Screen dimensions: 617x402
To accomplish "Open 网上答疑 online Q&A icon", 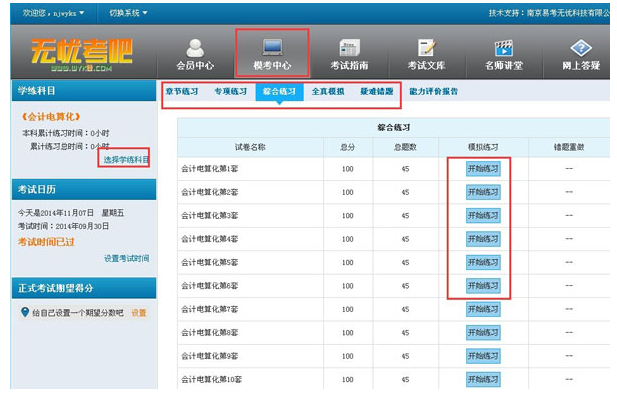I will pyautogui.click(x=580, y=47).
